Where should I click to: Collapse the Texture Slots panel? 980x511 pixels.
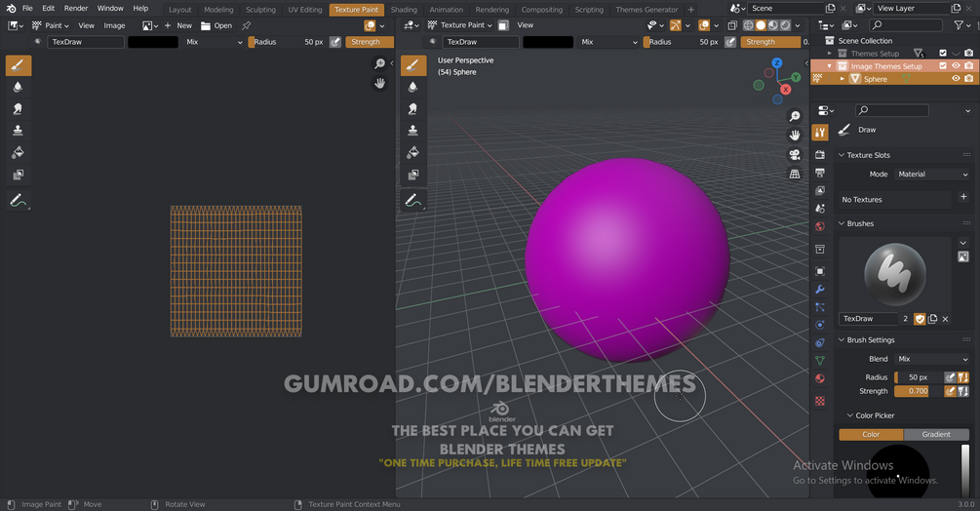coord(842,155)
